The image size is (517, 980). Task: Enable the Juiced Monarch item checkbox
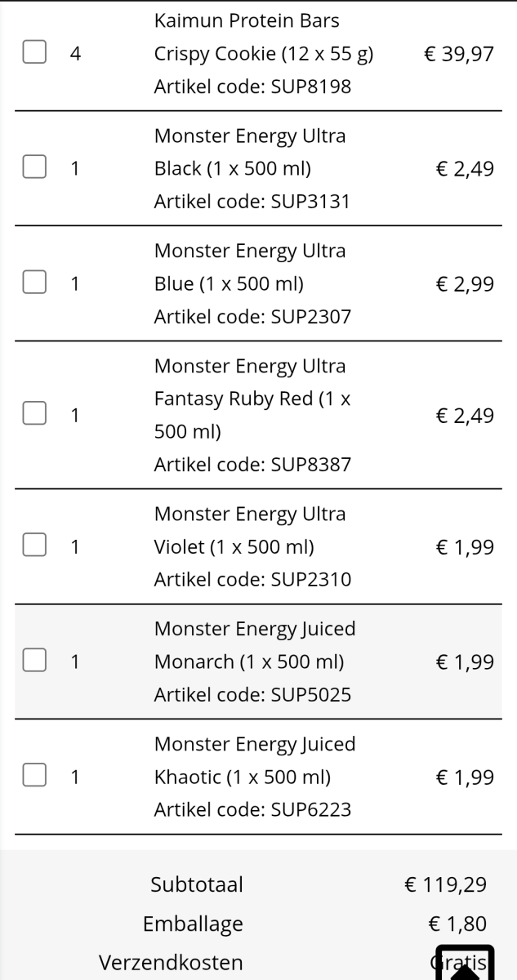(x=33, y=661)
